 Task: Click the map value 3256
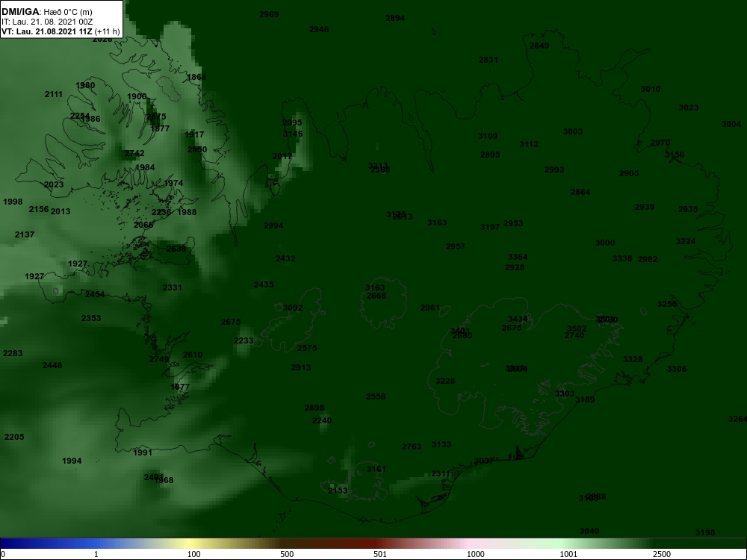[x=667, y=305]
